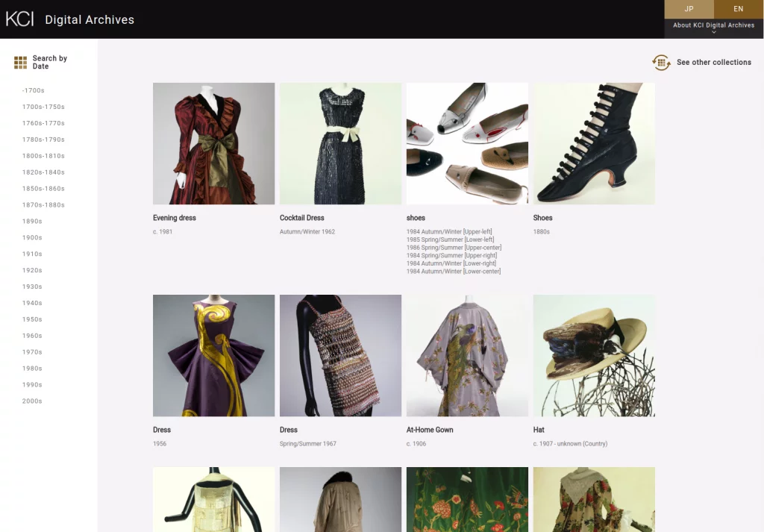View the beaded 1967 Dress image
The width and height of the screenshot is (764, 532).
[x=340, y=355]
